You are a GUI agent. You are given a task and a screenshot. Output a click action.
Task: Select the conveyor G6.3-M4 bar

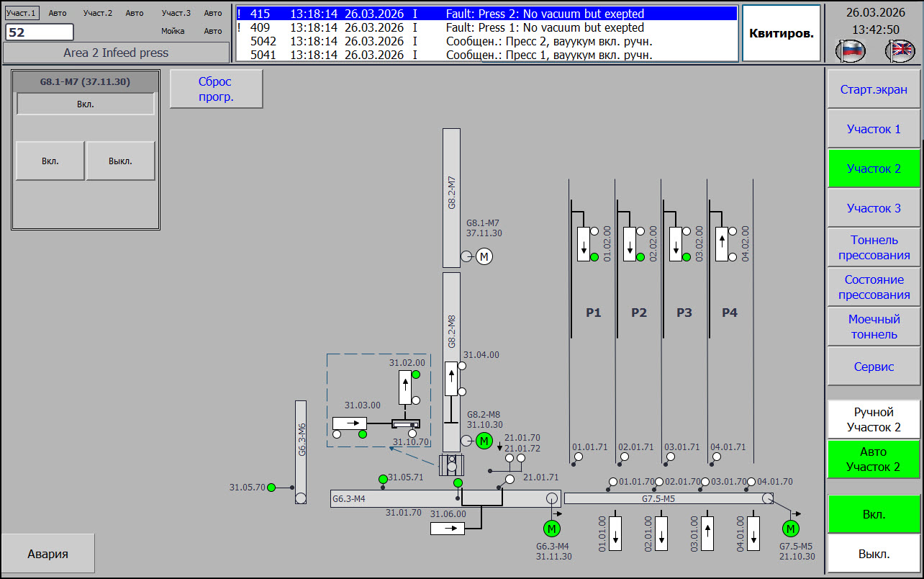point(445,498)
